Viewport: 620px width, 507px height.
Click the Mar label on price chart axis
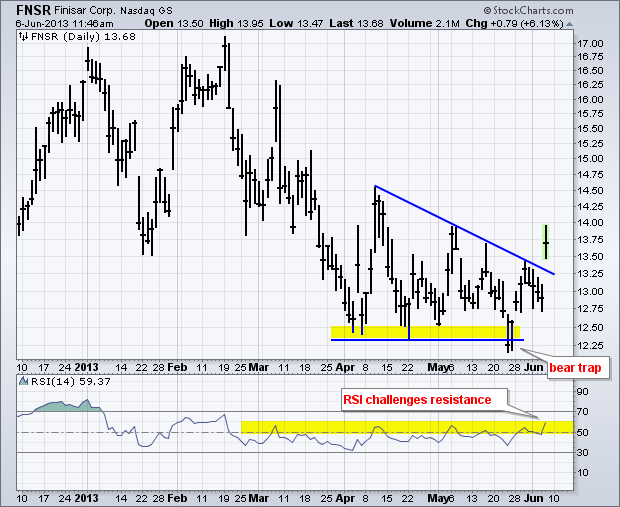259,367
